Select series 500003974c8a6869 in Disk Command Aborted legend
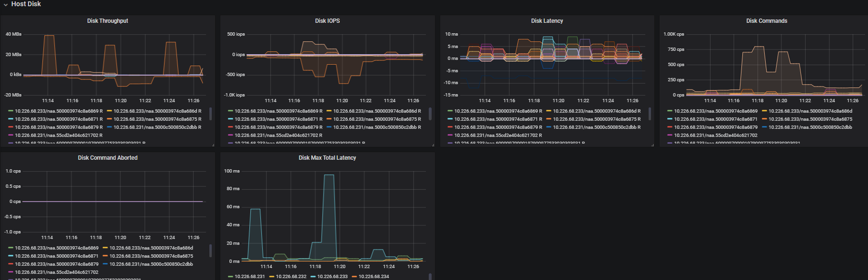868x280 pixels. tap(57, 248)
